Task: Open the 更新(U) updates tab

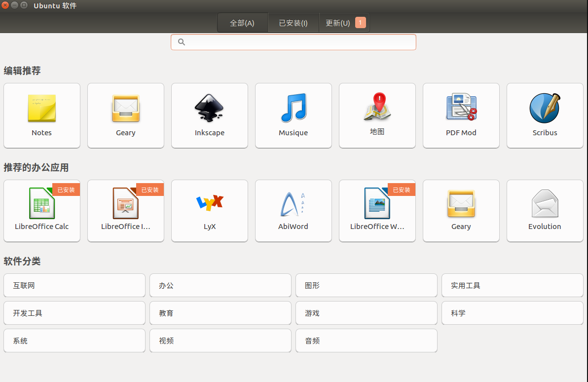Action: 344,23
